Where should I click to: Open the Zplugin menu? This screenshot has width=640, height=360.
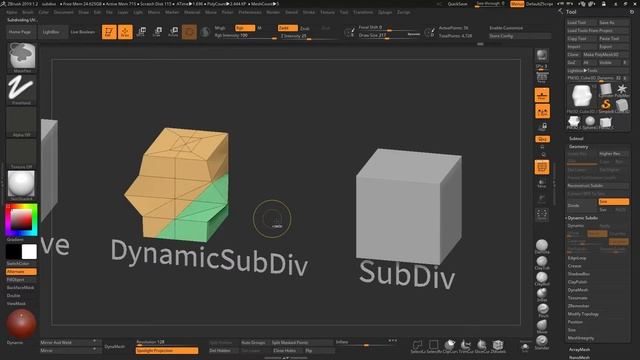point(385,12)
